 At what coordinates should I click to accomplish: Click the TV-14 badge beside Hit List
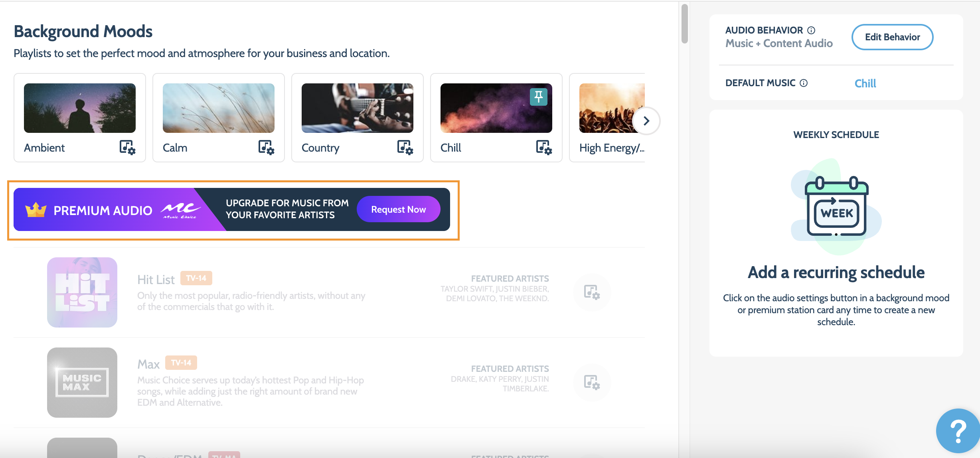tap(196, 278)
